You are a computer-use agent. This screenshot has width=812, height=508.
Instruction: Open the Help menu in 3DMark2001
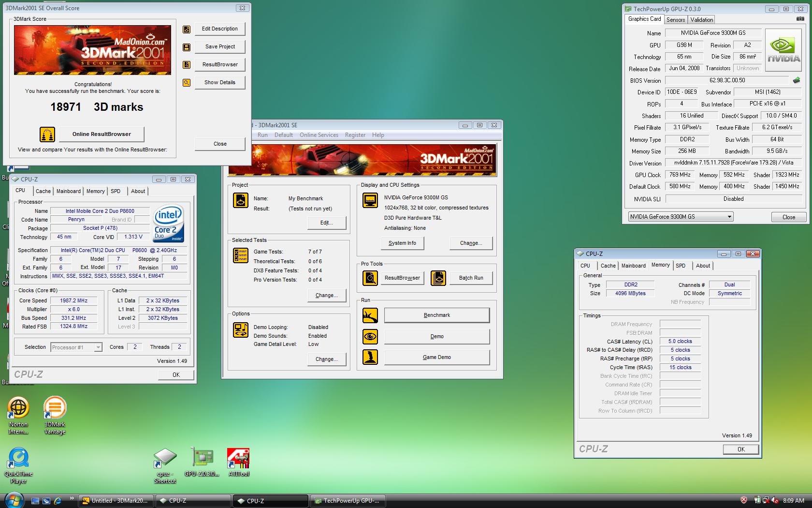click(378, 135)
